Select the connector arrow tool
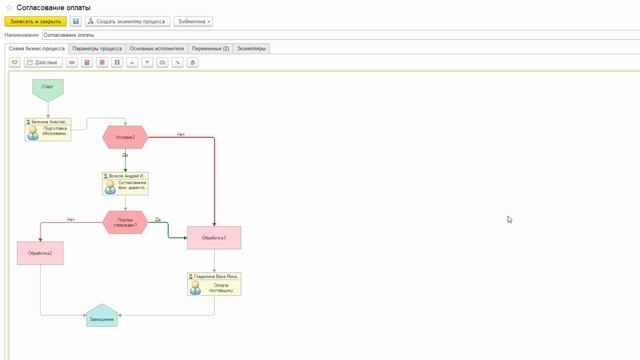Screen dimensions: 640x360 tap(178, 62)
